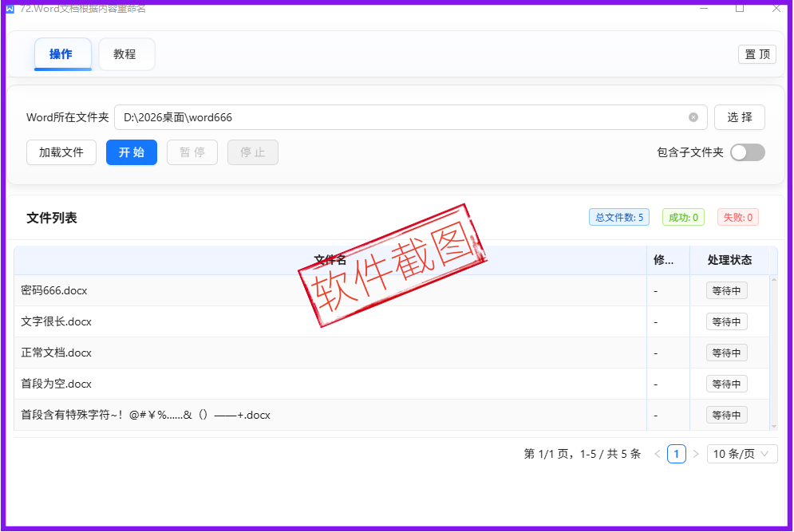The width and height of the screenshot is (794, 532).
Task: Click 选择 to browse for folder
Action: click(739, 117)
